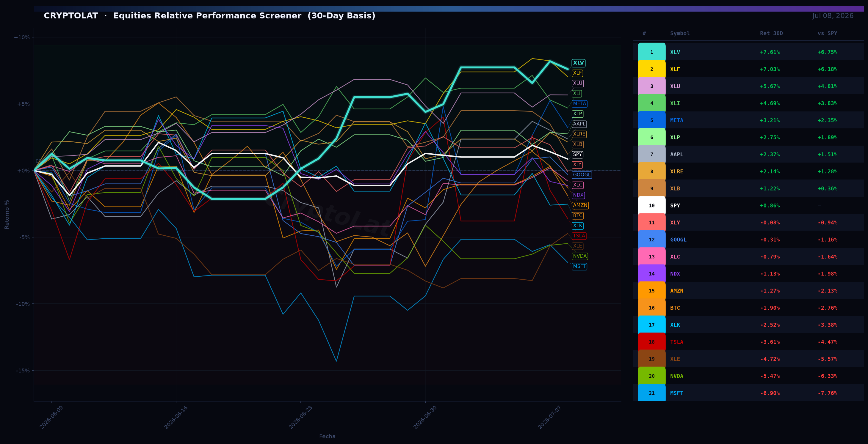Select the XLE symbol in the table
Image resolution: width=868 pixels, height=444 pixels.
(x=675, y=359)
